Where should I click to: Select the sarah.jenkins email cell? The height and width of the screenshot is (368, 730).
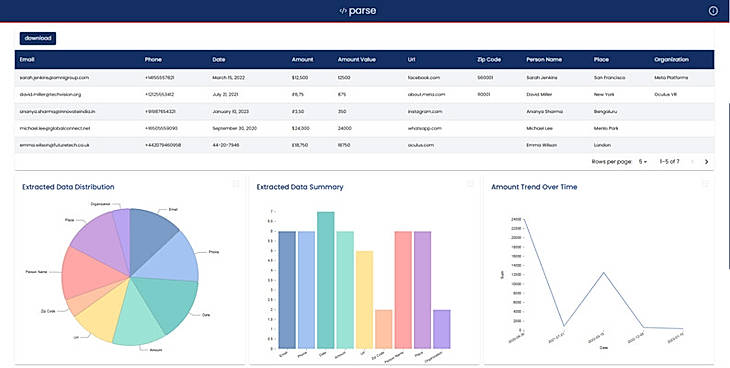point(54,78)
